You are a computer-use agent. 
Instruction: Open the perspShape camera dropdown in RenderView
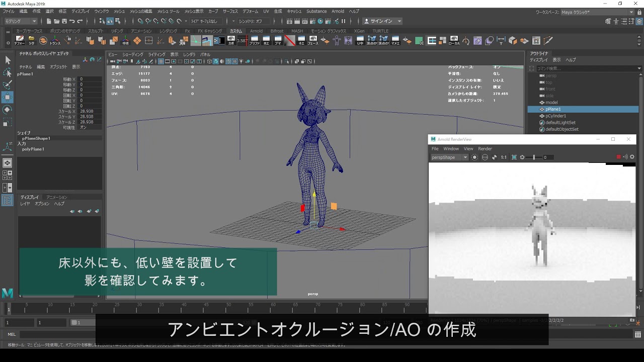tap(449, 157)
